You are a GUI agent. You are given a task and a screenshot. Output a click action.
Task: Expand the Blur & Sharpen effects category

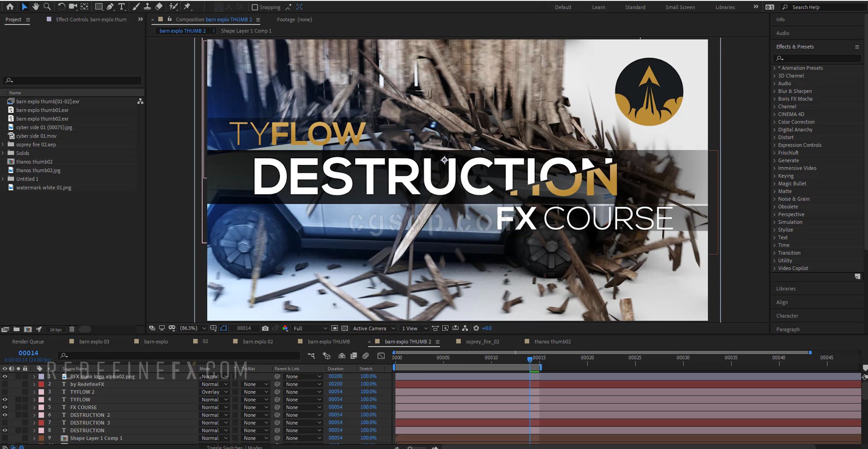(x=775, y=91)
